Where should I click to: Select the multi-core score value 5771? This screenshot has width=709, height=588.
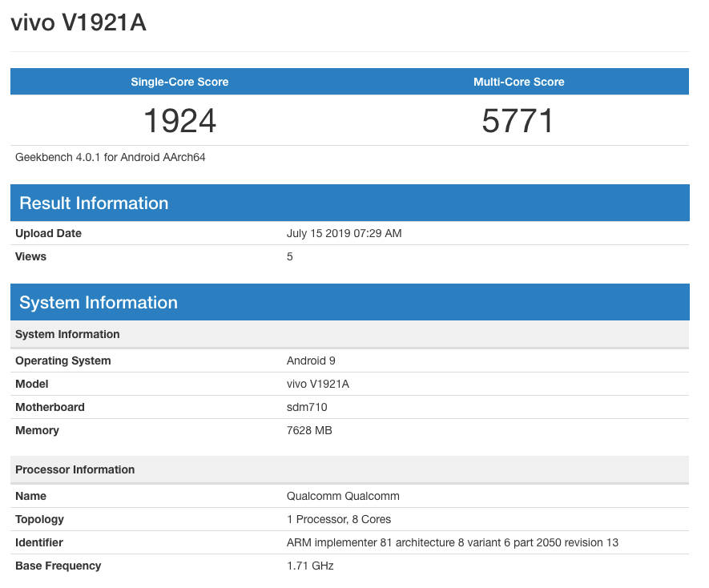coord(518,121)
